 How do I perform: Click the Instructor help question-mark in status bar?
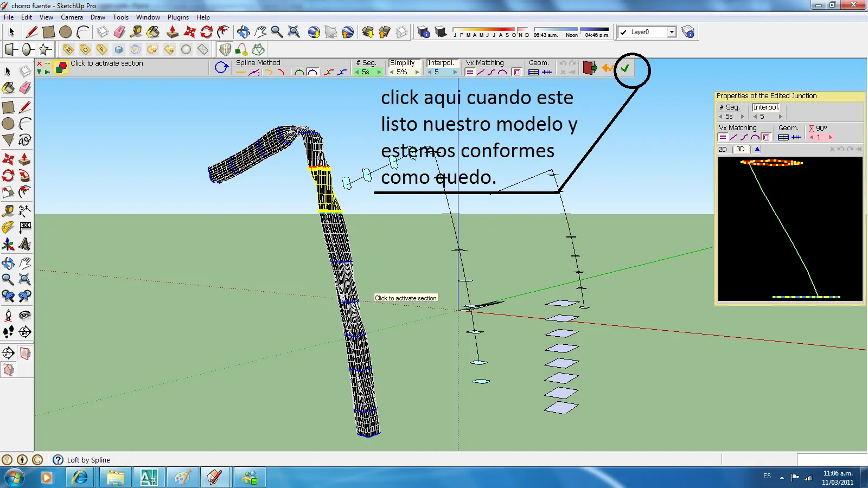tap(58, 460)
